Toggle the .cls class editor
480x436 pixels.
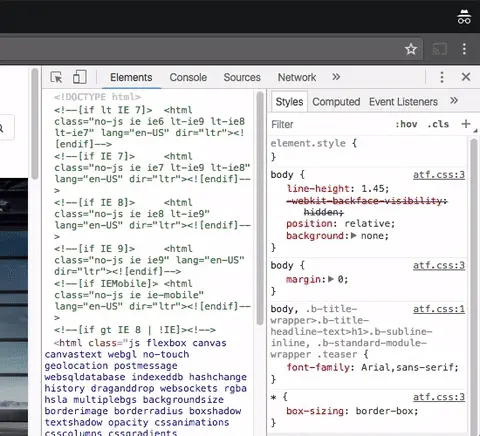[438, 124]
